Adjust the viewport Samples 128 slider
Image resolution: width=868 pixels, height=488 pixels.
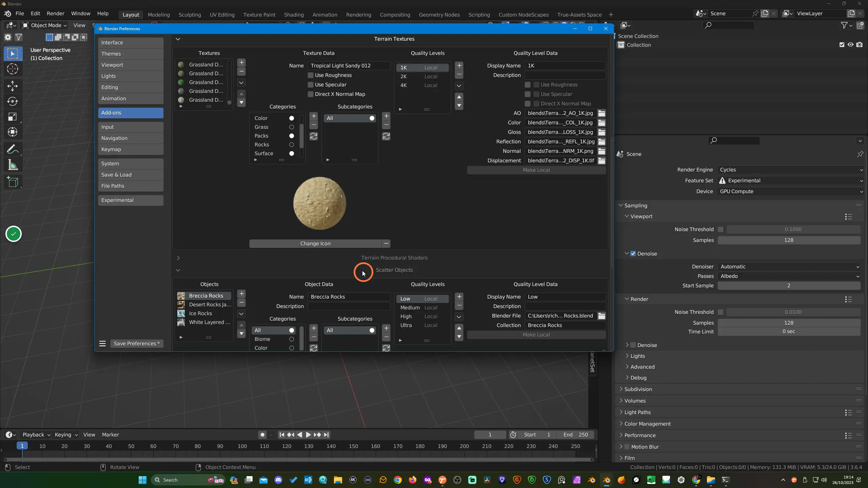coord(789,240)
